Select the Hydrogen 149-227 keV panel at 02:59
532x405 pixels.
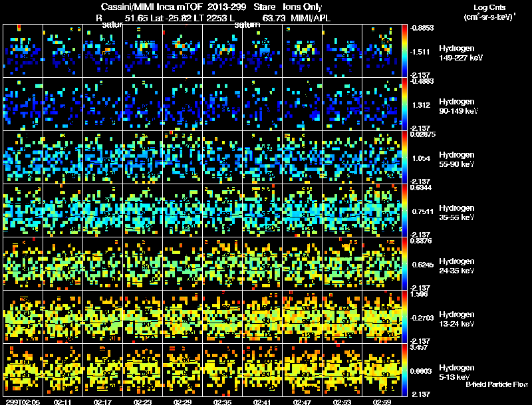(382, 51)
